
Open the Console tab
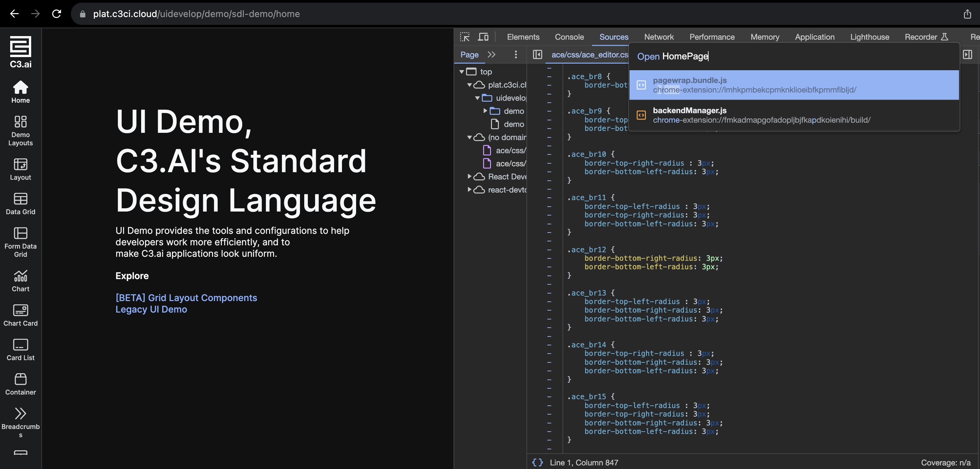[569, 37]
